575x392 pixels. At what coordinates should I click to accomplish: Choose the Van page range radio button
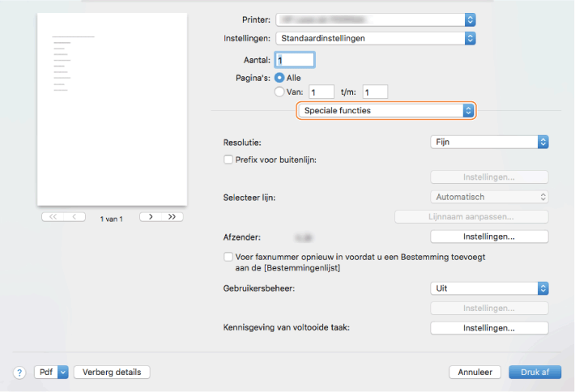coord(280,92)
